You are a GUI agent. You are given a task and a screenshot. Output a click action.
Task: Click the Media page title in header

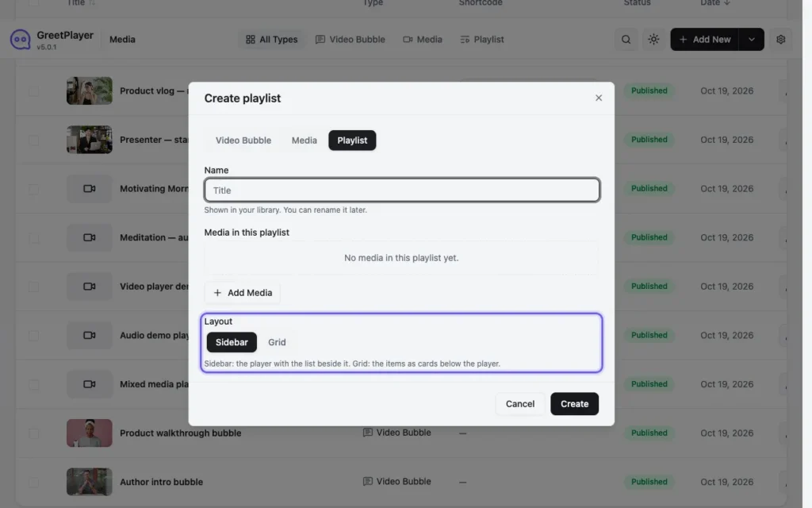122,40
